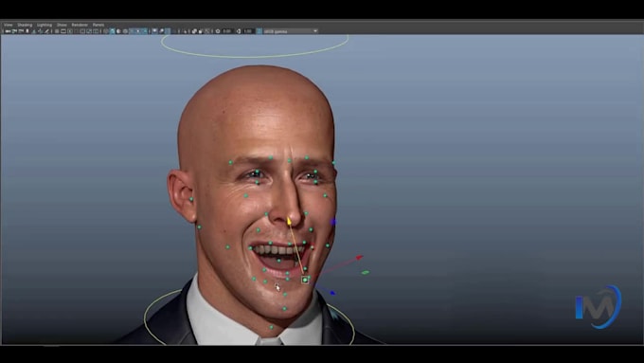This screenshot has height=363, width=644.
Task: Open the Lighting panel menu
Action: tap(45, 25)
